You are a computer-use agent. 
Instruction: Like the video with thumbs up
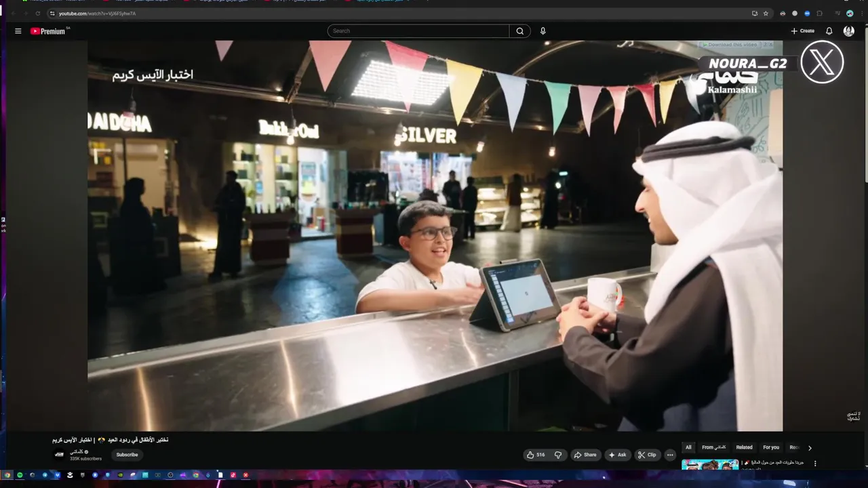[536, 455]
